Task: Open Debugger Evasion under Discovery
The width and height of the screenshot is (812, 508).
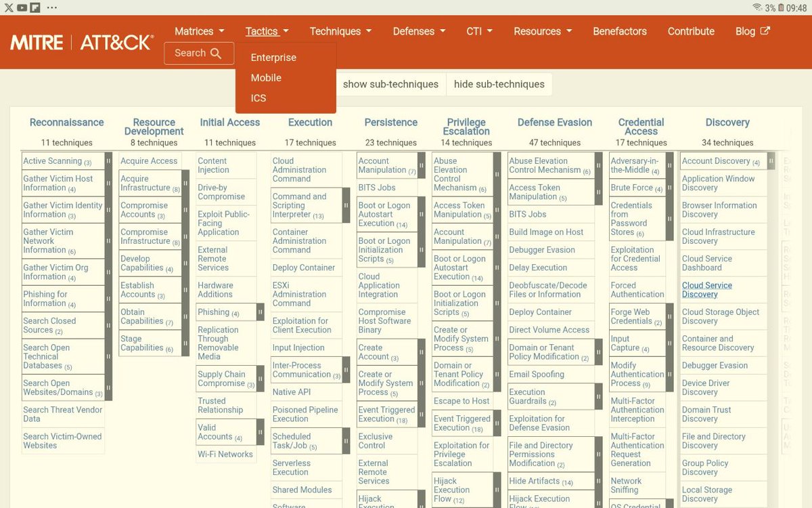Action: pos(715,366)
